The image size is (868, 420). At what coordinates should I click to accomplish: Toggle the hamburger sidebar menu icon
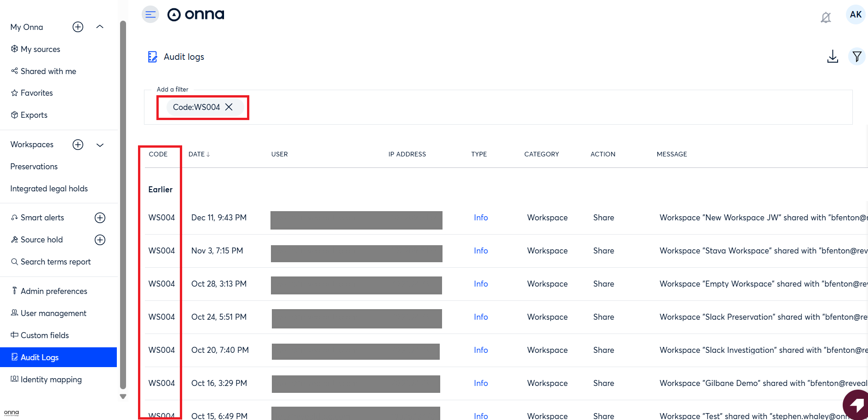150,15
